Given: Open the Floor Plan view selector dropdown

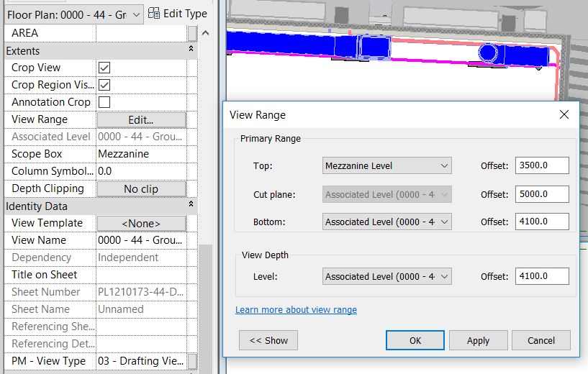Looking at the screenshot, I should click(x=74, y=14).
